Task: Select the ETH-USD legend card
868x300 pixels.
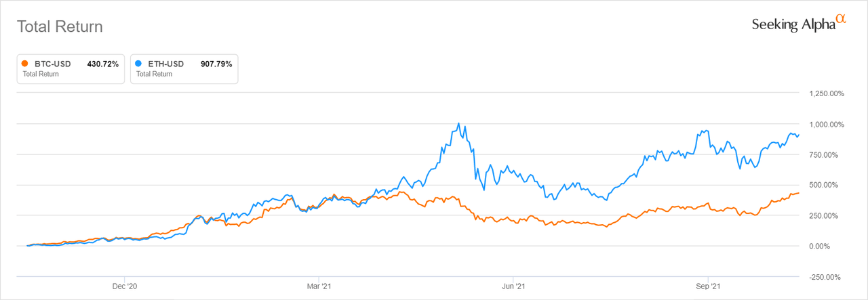Action: click(184, 68)
